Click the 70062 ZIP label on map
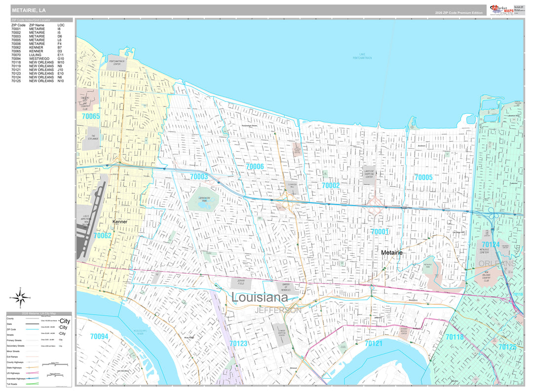The image size is (533, 392). [x=102, y=235]
